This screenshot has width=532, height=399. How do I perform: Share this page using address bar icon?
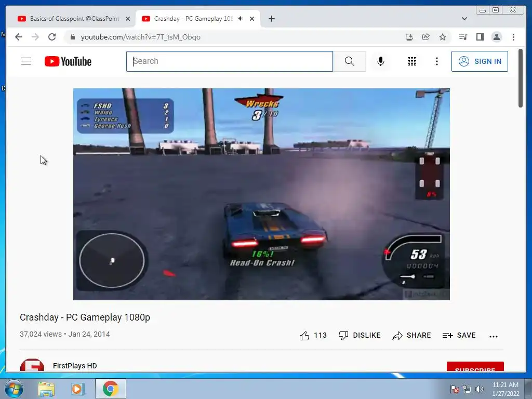pyautogui.click(x=426, y=37)
